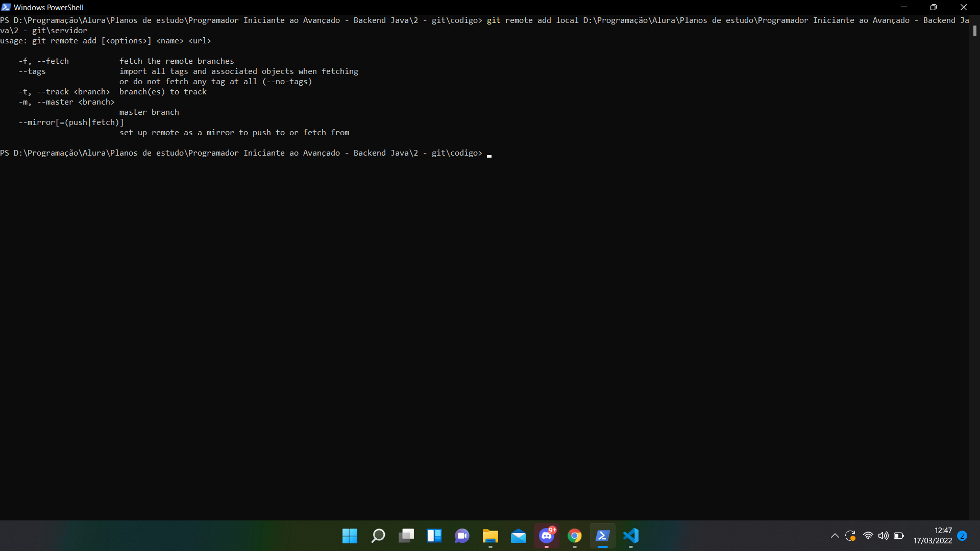Screen dimensions: 980x551
Task: Restore down the PowerShell window
Action: click(934, 7)
